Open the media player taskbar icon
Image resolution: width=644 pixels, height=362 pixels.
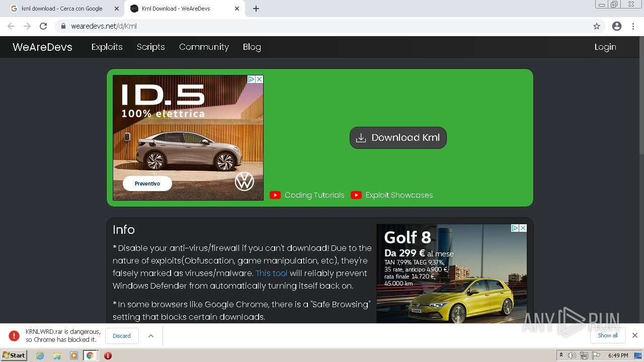(74, 355)
